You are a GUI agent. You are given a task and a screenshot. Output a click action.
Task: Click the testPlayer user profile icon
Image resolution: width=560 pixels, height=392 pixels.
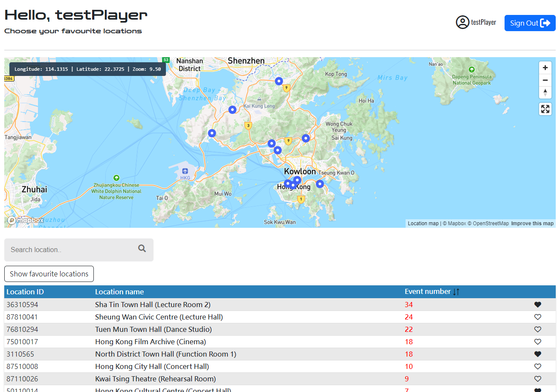click(x=462, y=23)
